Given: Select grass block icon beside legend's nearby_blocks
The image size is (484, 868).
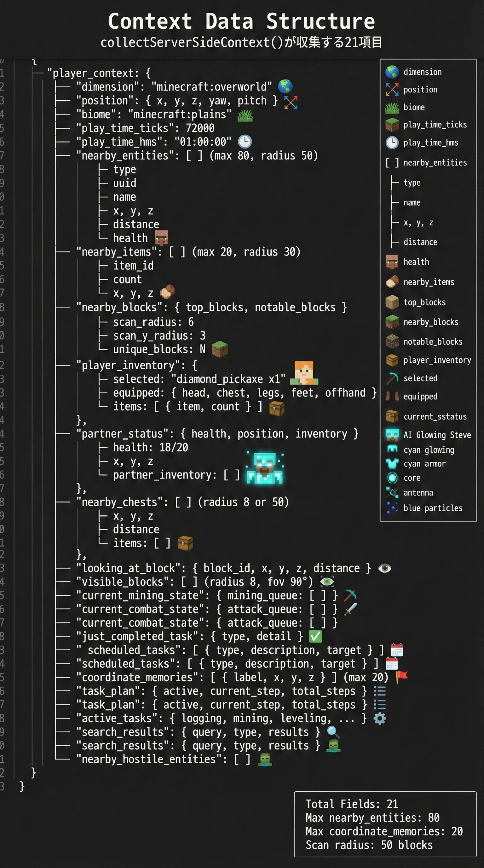Looking at the screenshot, I should click(x=392, y=322).
